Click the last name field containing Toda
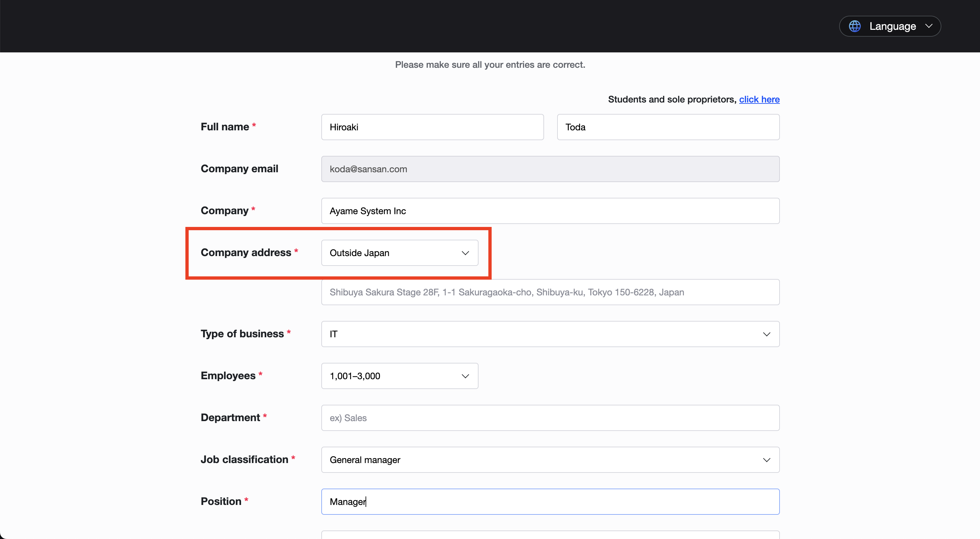Screen dimensions: 980x539 click(668, 127)
